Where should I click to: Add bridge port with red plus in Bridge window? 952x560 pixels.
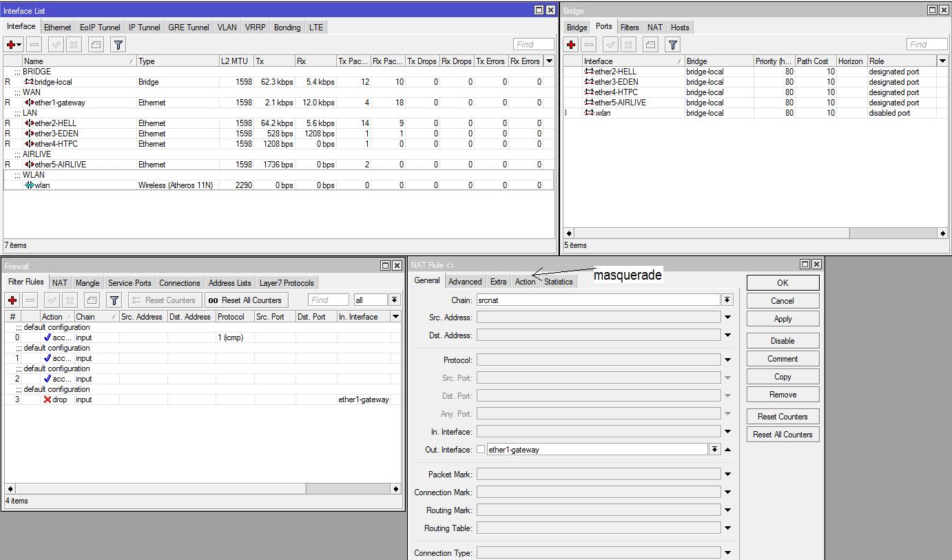571,45
